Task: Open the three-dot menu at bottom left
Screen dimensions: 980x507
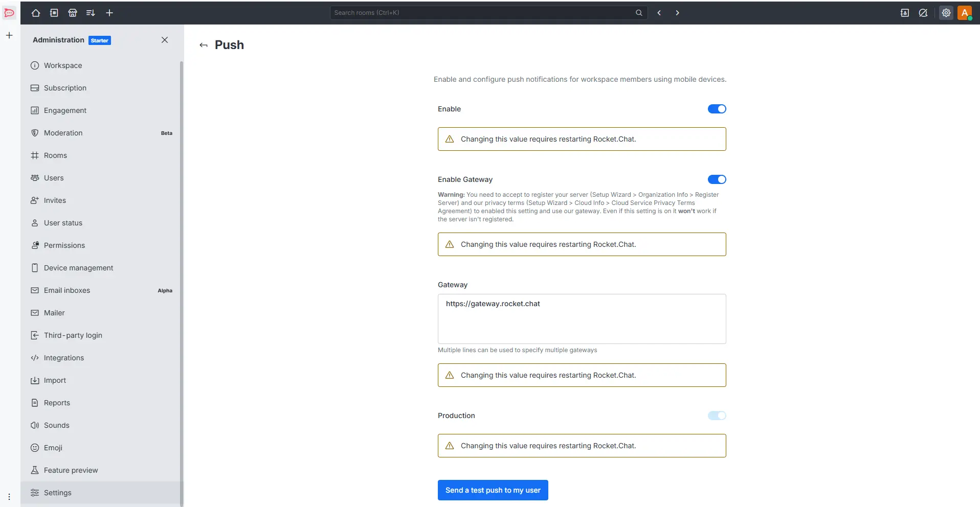Action: 9,496
